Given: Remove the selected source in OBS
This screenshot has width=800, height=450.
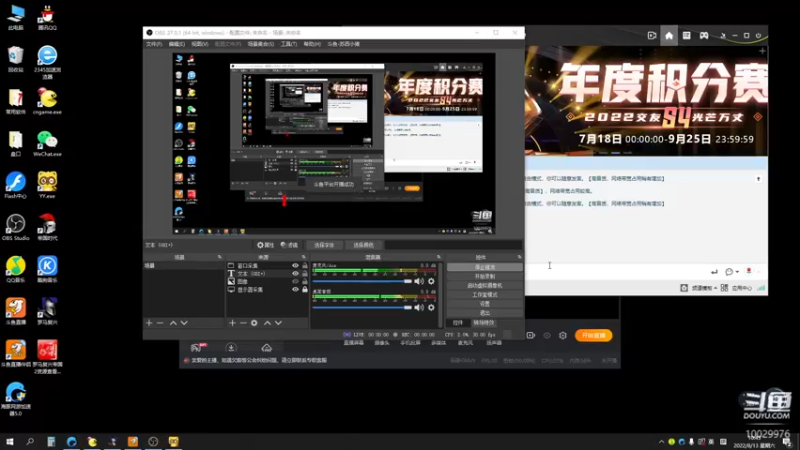Looking at the screenshot, I should coord(243,323).
